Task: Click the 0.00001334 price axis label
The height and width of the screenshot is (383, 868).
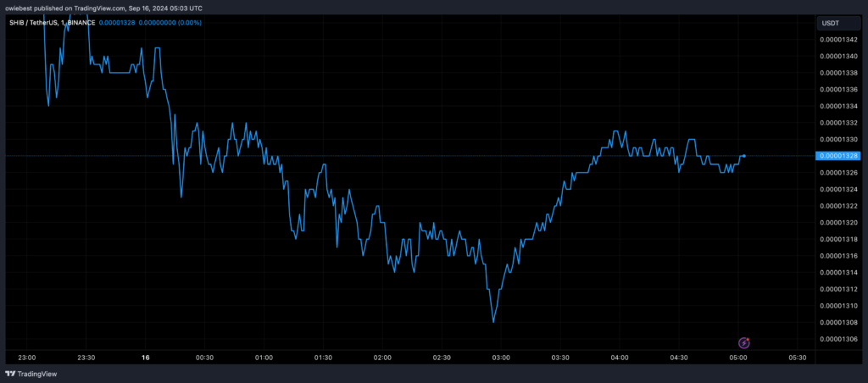Action: coord(838,106)
